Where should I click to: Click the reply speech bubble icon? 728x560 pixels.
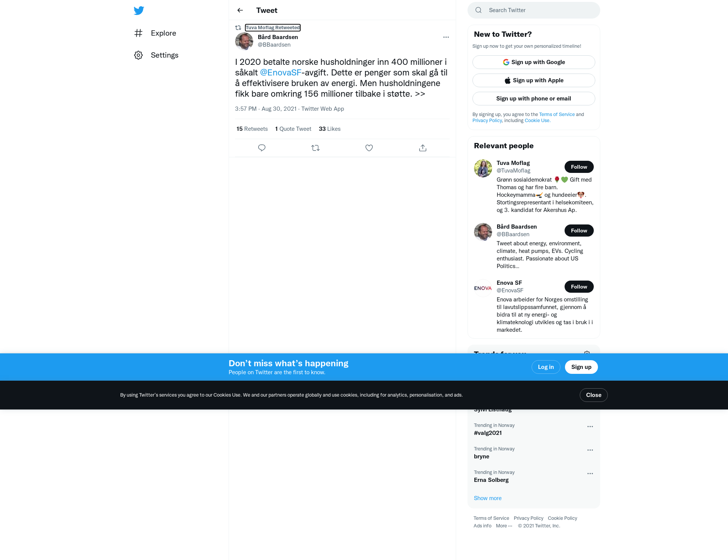pos(262,148)
